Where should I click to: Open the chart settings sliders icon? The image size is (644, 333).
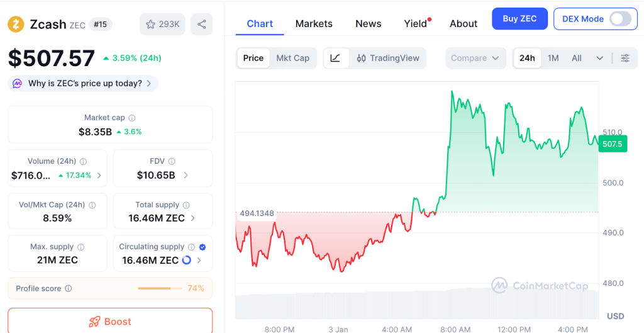pyautogui.click(x=625, y=58)
